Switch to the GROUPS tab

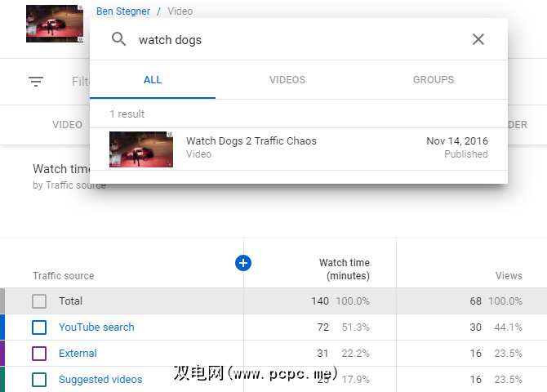pyautogui.click(x=434, y=79)
